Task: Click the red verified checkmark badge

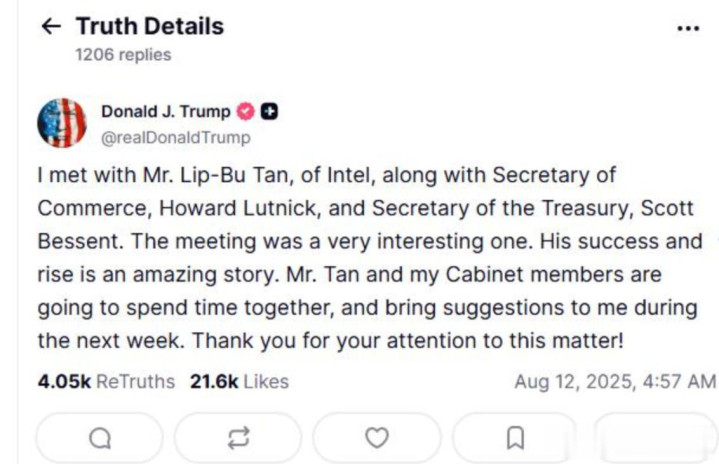Action: 246,112
